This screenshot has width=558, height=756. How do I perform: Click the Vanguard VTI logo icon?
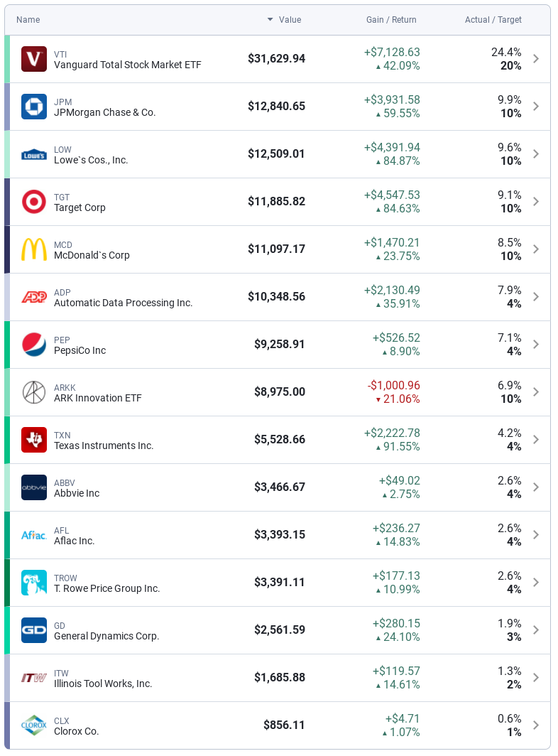(x=34, y=59)
